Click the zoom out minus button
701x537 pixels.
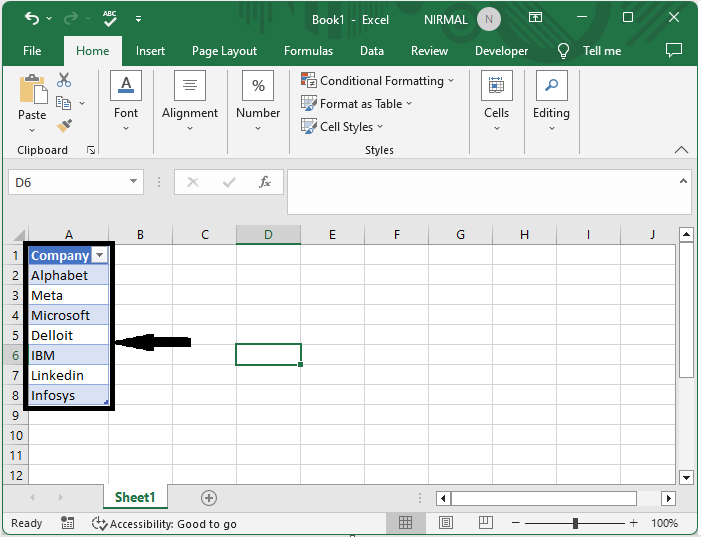516,523
